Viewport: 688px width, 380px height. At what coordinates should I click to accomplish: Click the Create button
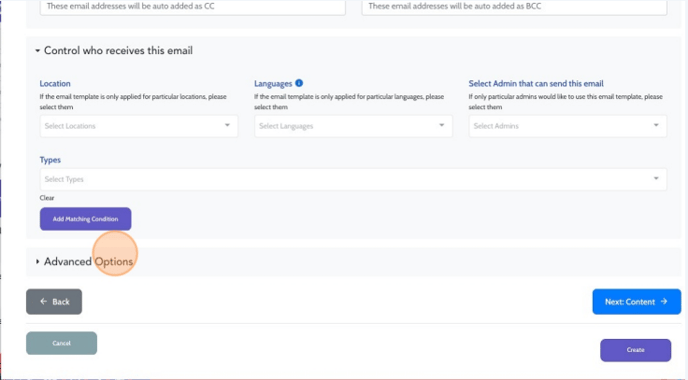click(x=635, y=350)
